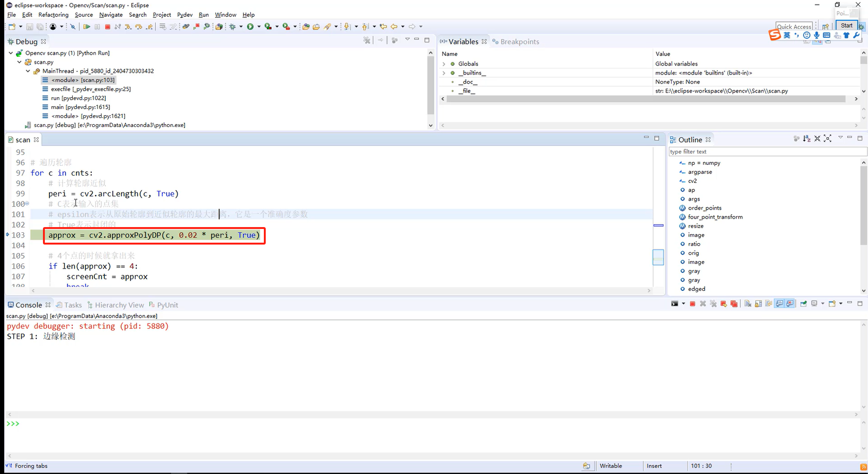Image resolution: width=868 pixels, height=474 pixels.
Task: Click the Sogou emoji smiley icon
Action: tap(807, 35)
